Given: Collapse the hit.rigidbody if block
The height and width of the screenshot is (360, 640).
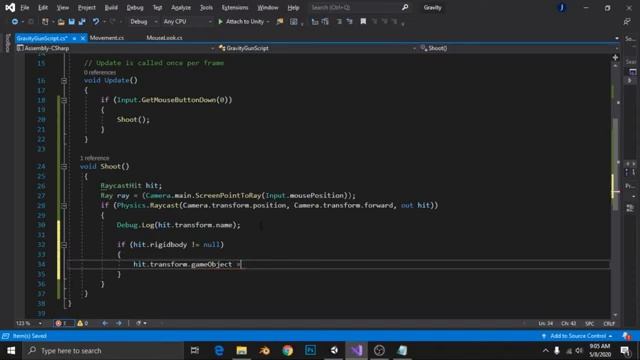Looking at the screenshot, I should [x=64, y=245].
